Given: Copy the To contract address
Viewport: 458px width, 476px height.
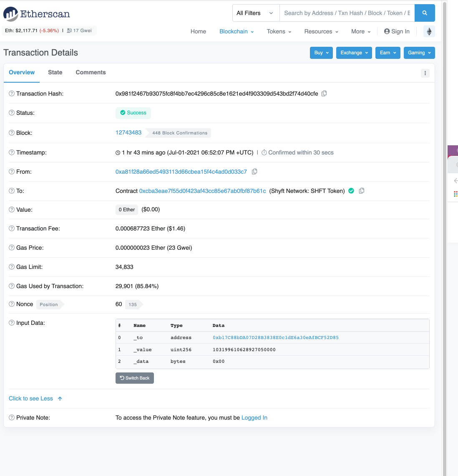Looking at the screenshot, I should (362, 191).
